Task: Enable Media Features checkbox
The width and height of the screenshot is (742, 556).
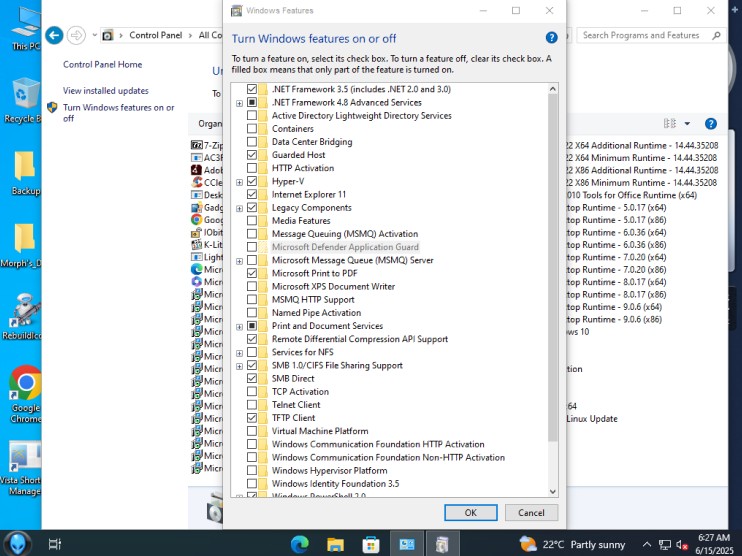Action: (252, 221)
